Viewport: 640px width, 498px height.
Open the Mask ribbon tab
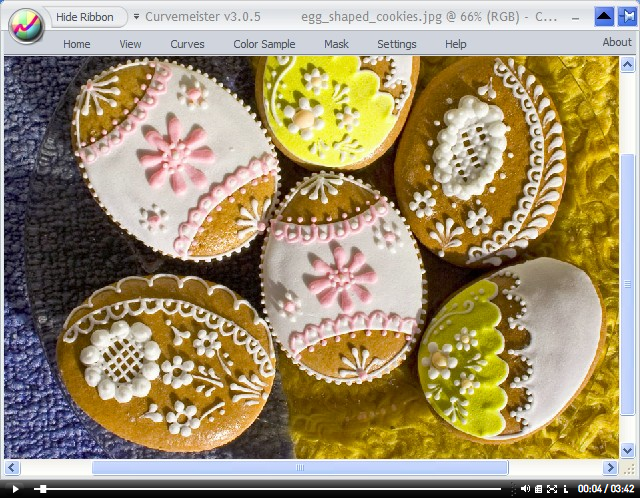pyautogui.click(x=336, y=44)
